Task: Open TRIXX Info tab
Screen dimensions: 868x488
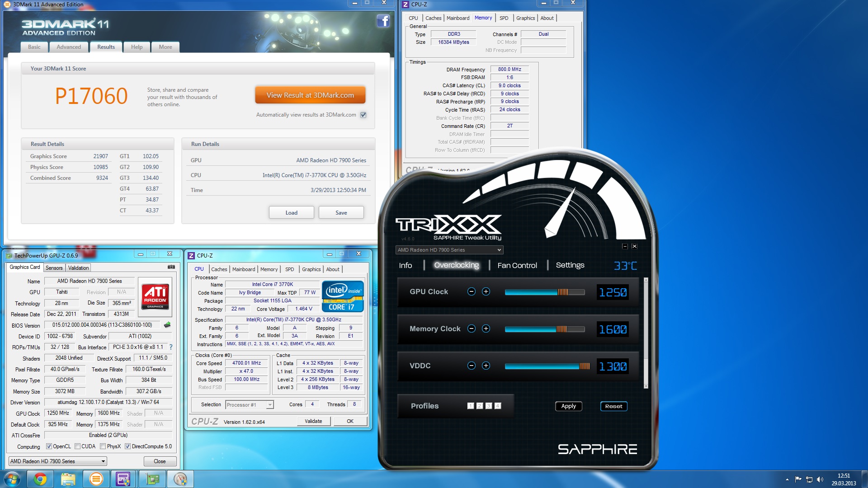Action: (405, 265)
